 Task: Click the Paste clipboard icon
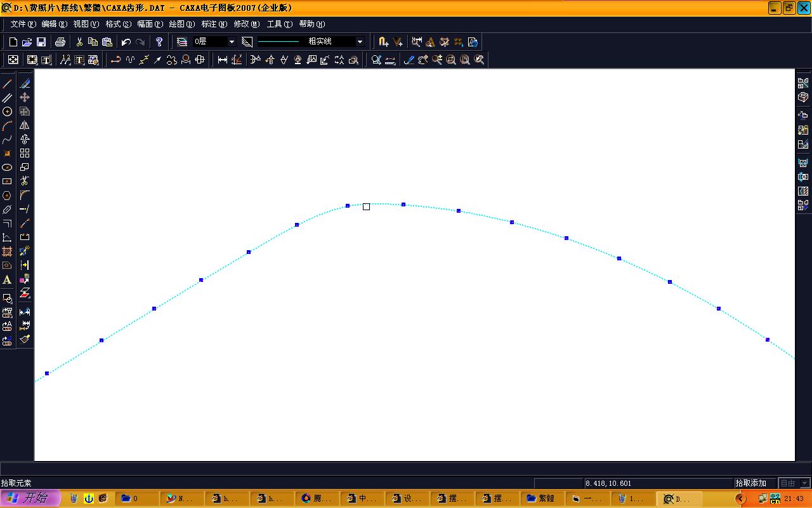107,42
